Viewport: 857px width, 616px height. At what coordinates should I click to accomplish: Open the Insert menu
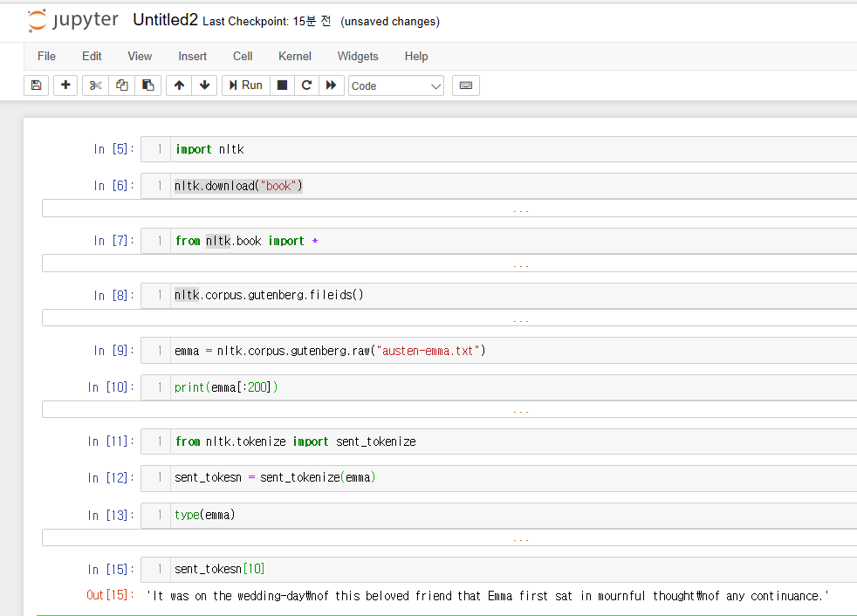[192, 57]
